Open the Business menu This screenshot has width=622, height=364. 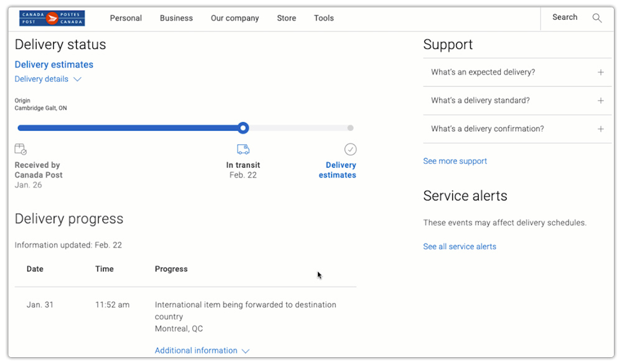pos(176,18)
